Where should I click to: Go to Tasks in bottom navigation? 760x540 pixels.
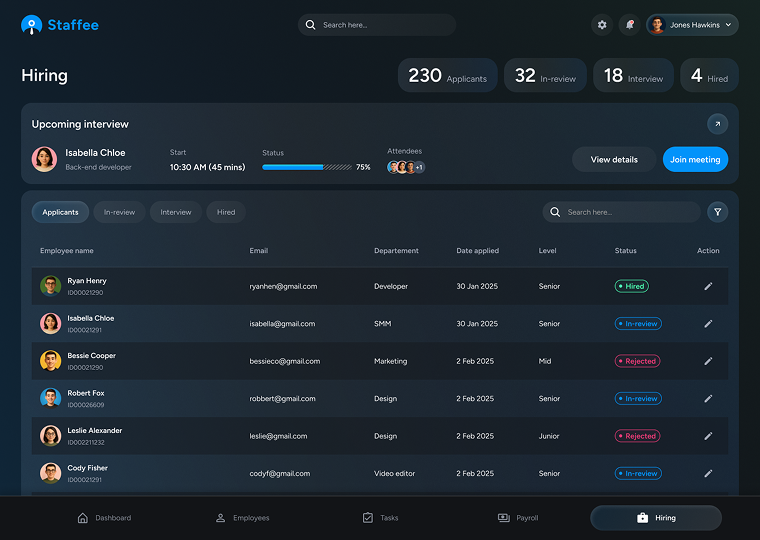pyautogui.click(x=380, y=518)
